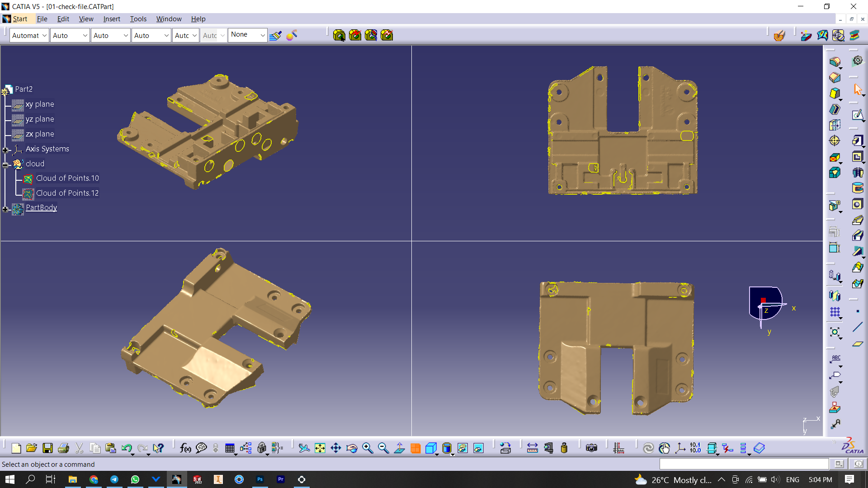Image resolution: width=868 pixels, height=488 pixels.
Task: Expand the Axis Systems tree node
Action: pos(5,150)
